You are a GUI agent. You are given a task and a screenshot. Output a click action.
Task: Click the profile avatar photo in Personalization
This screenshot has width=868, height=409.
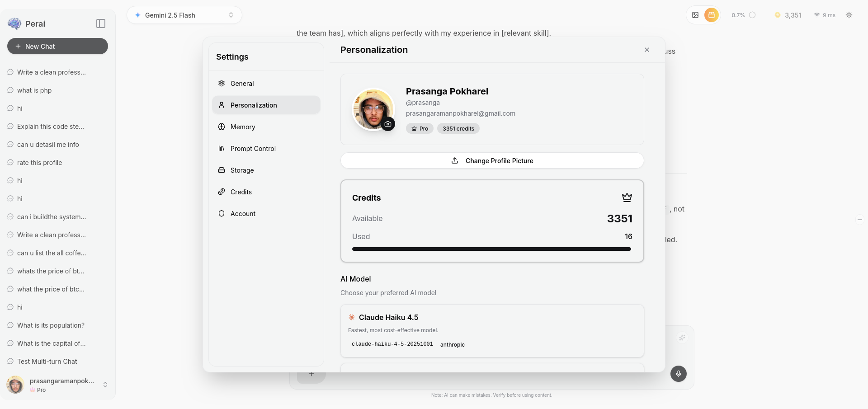373,109
